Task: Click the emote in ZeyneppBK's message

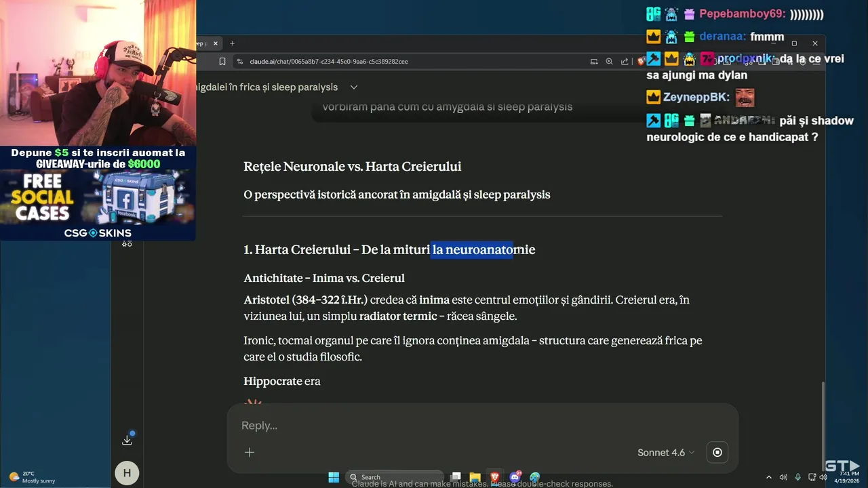Action: click(x=745, y=97)
